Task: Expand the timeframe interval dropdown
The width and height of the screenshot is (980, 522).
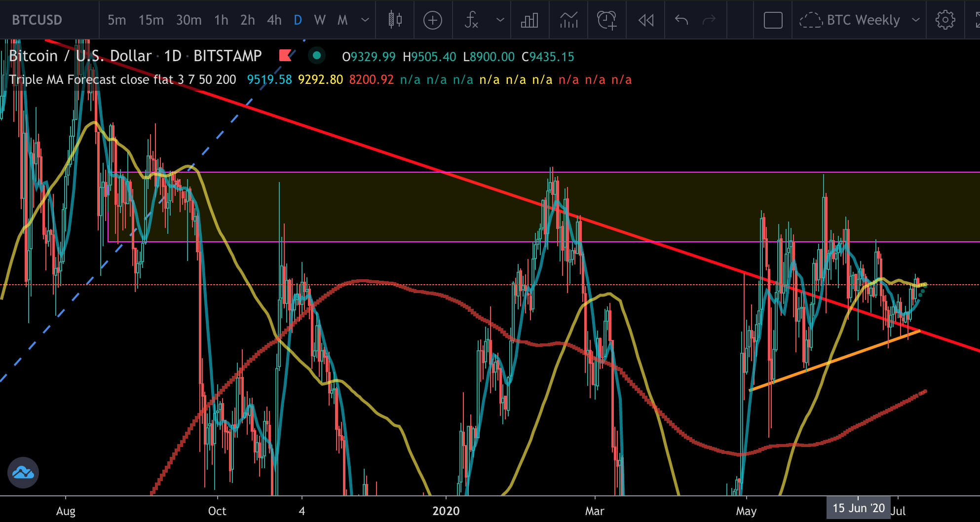Action: click(x=365, y=20)
